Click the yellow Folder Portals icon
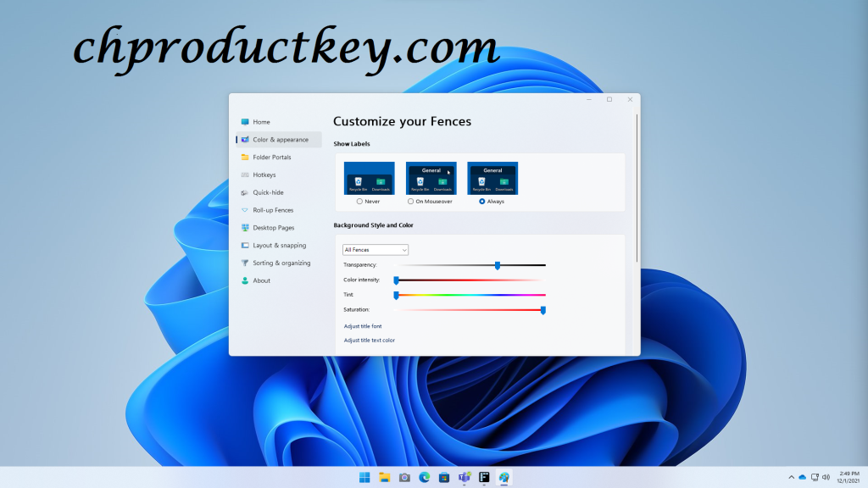This screenshot has width=868, height=488. pyautogui.click(x=245, y=157)
